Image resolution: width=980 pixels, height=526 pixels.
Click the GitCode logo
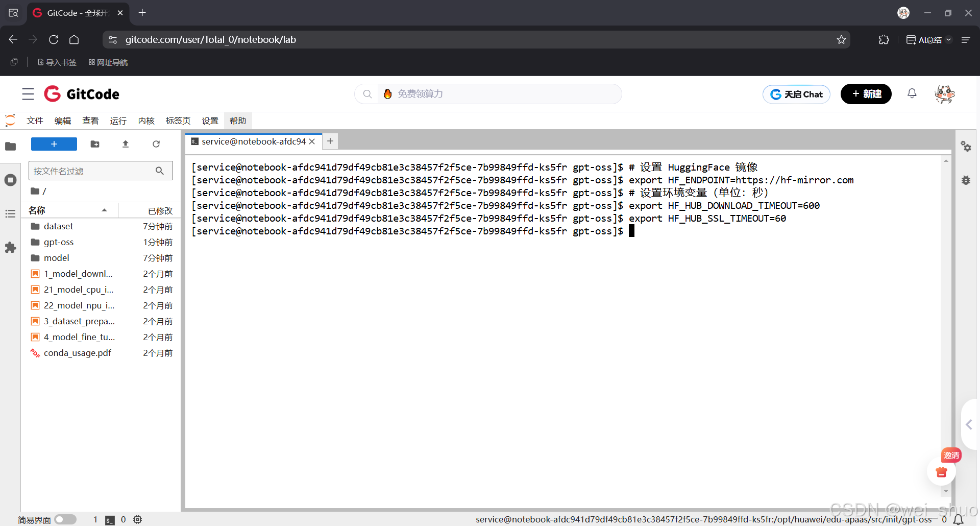(82, 94)
